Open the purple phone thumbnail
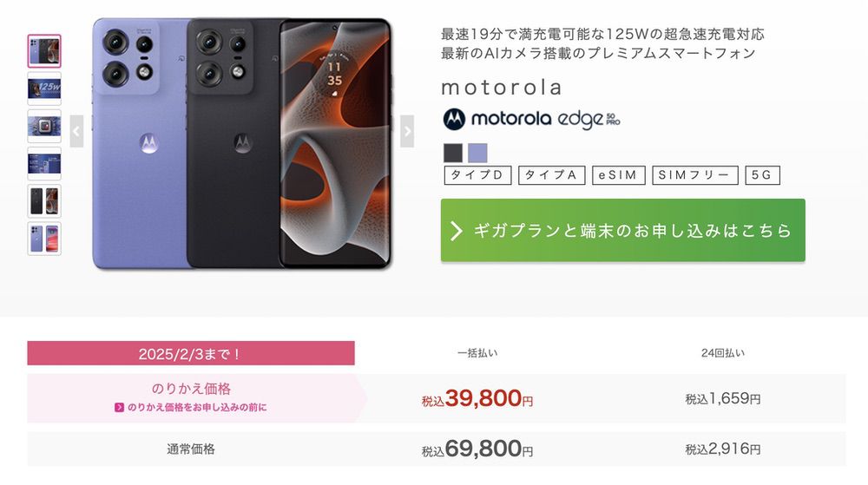This screenshot has height=485, width=868. (44, 238)
